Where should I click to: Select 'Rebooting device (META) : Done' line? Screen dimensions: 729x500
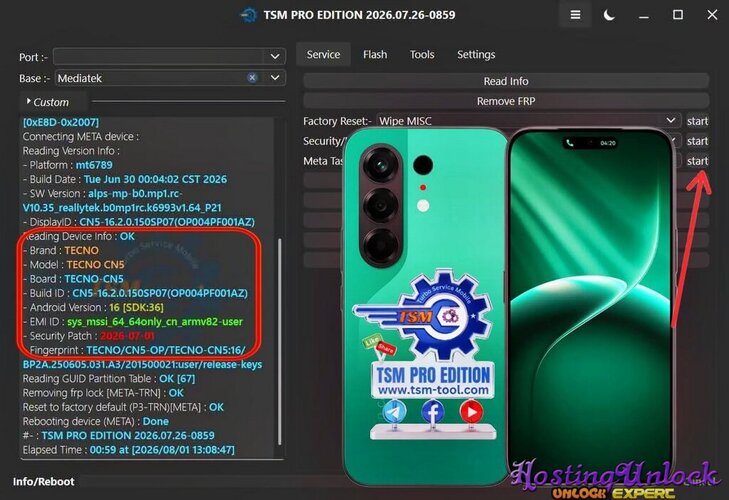coord(96,421)
